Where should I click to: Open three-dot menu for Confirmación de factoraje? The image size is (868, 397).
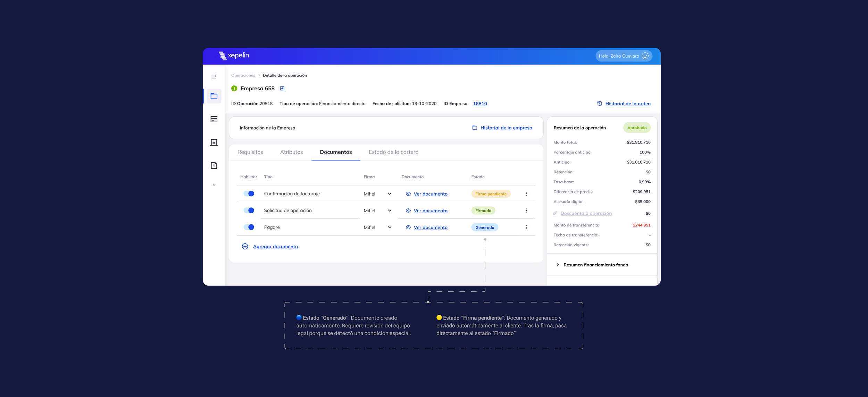click(x=526, y=194)
